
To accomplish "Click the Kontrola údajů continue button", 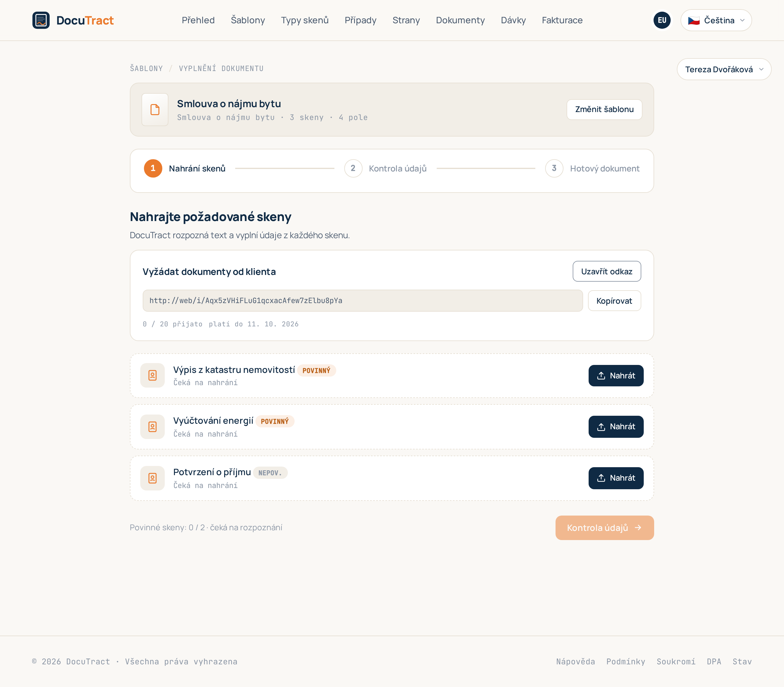I will click(605, 528).
